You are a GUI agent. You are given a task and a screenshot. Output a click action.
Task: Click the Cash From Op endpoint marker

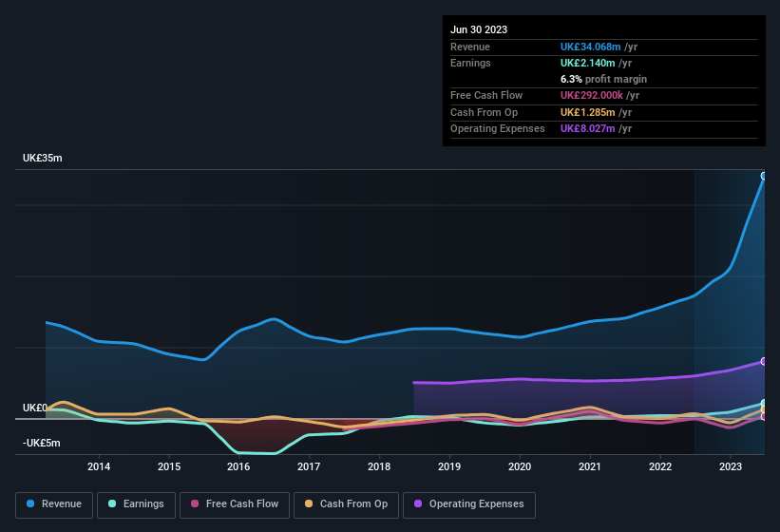click(x=764, y=409)
